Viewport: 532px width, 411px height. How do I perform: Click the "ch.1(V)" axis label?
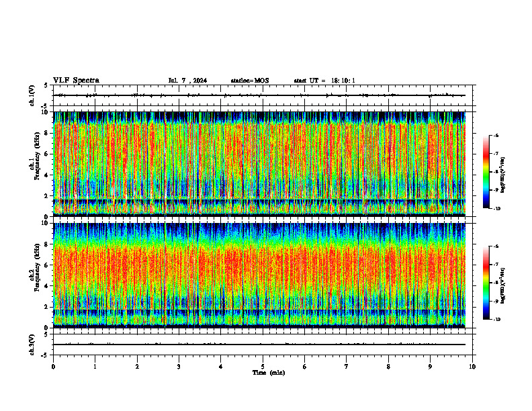[32, 95]
